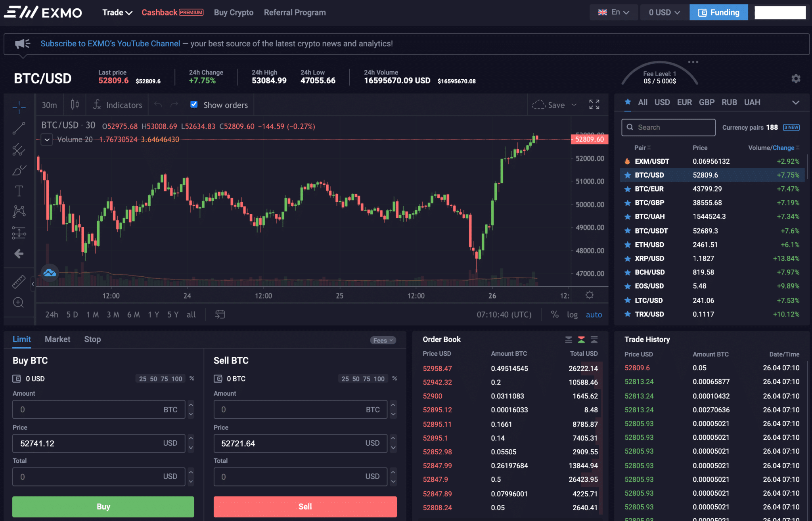Viewport: 812px width, 521px height.
Task: Open the prediction and measurement tools
Action: tap(19, 233)
